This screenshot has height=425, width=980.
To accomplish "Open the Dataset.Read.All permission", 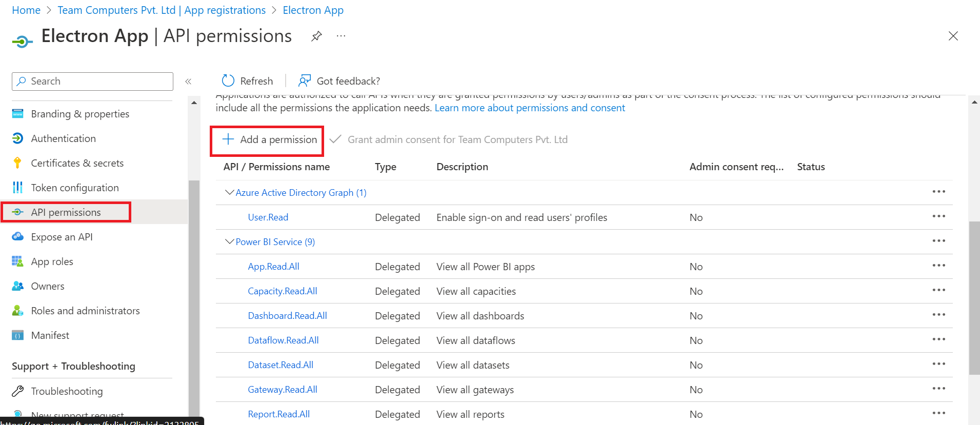I will [281, 365].
